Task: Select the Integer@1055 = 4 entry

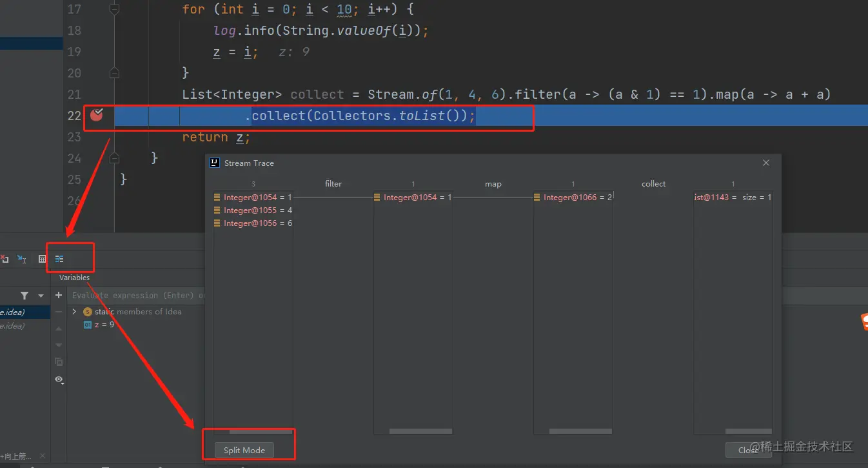Action: tap(253, 210)
